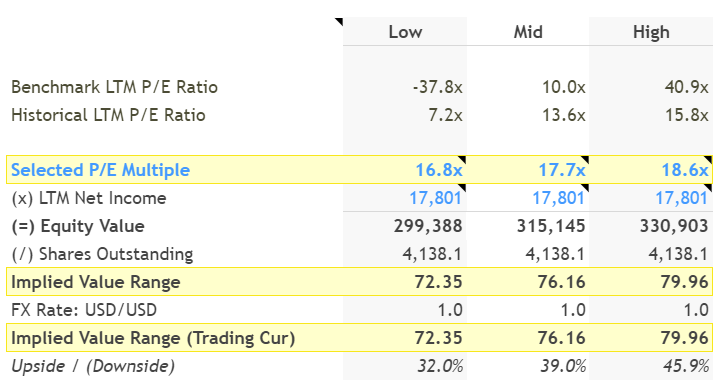Click the LTM Net Income label

tap(89, 198)
